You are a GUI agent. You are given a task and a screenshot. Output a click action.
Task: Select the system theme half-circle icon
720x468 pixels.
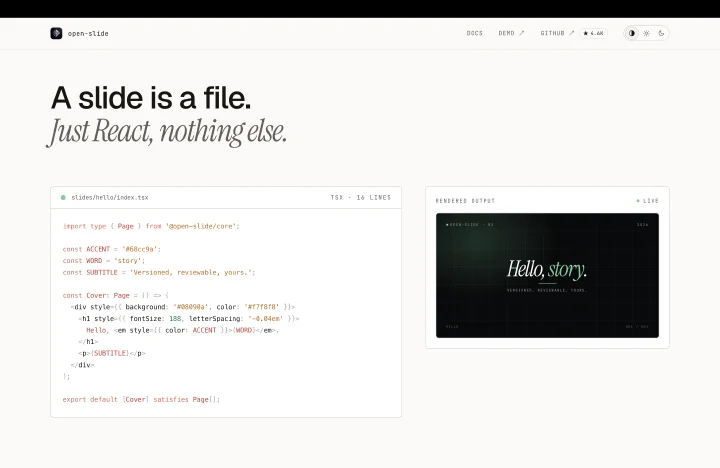click(632, 33)
